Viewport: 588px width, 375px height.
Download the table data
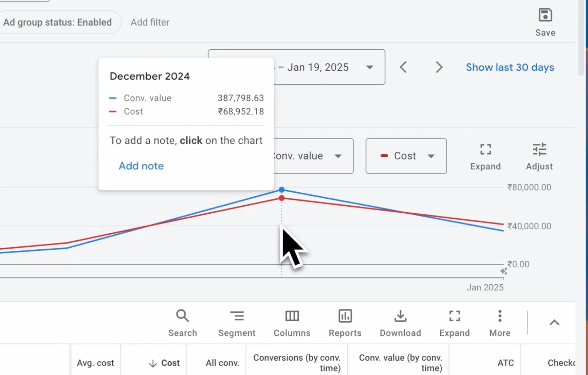400,323
